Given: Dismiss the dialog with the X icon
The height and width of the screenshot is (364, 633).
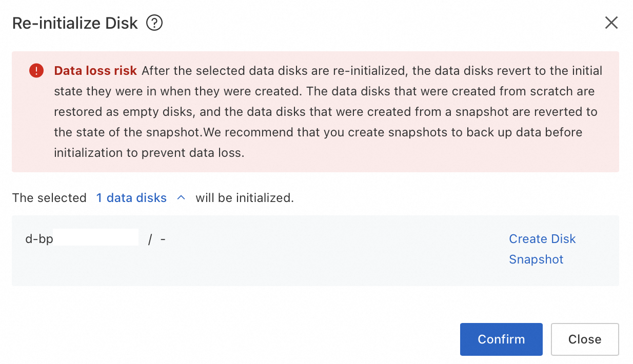Looking at the screenshot, I should pos(611,23).
